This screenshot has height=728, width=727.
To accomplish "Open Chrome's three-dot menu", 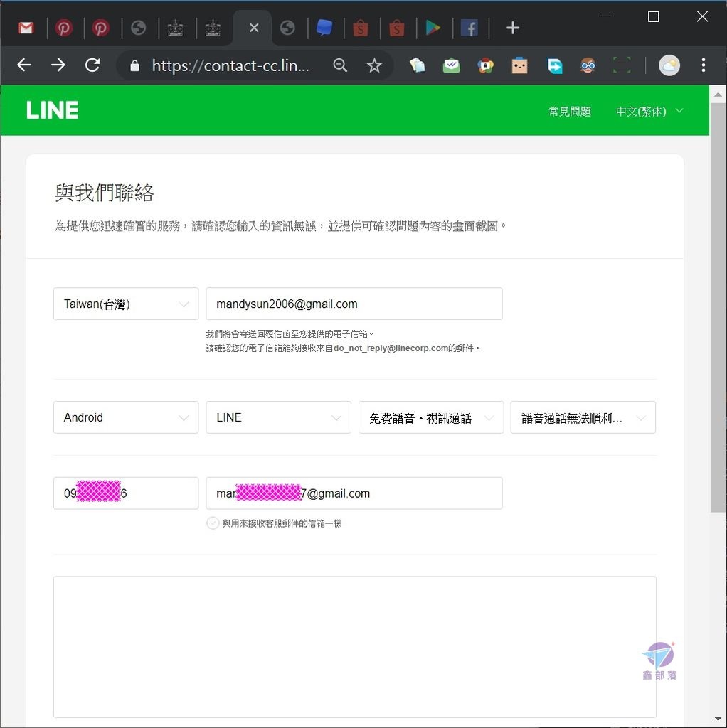I will 704,65.
